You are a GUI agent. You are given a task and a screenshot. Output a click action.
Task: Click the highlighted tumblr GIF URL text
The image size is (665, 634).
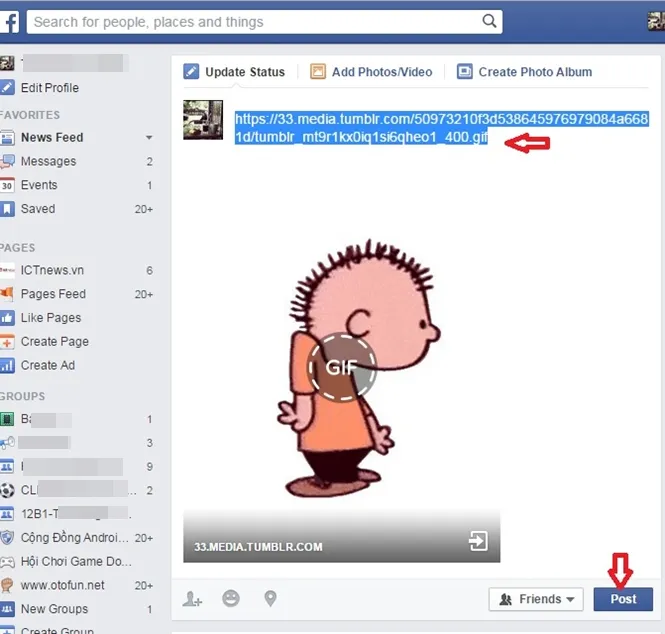441,128
